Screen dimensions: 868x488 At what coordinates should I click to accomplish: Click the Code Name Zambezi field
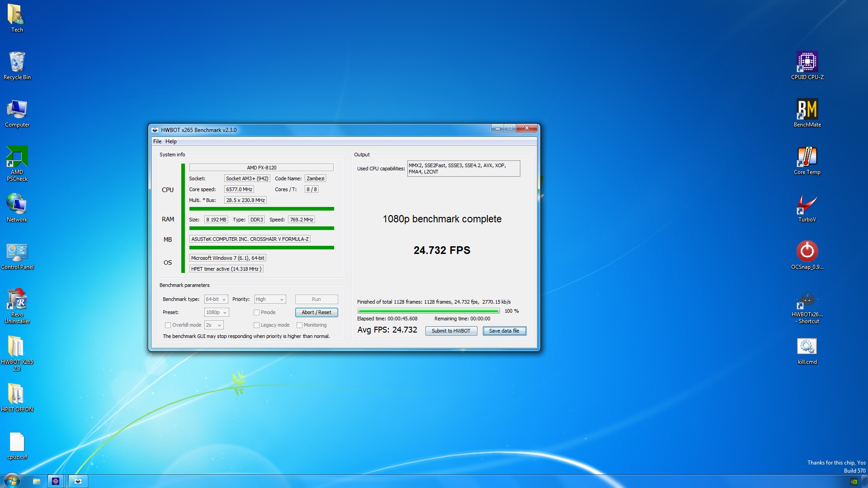point(316,178)
